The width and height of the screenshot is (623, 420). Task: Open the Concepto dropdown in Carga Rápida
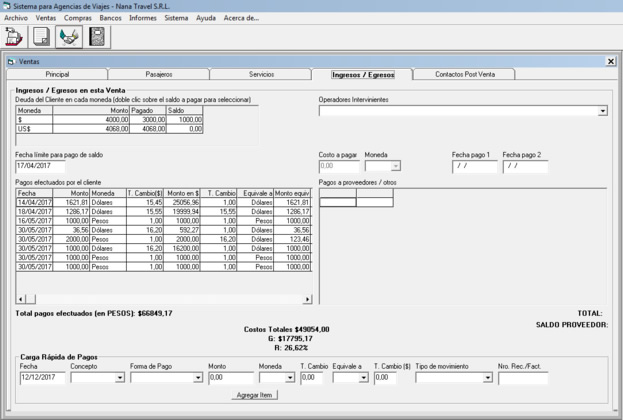pyautogui.click(x=119, y=378)
